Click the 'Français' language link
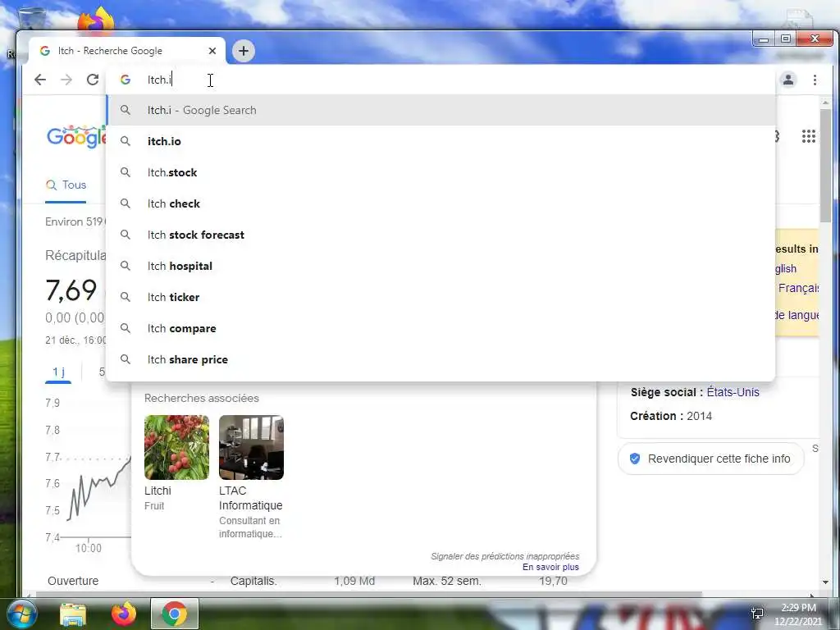Viewport: 840px width, 630px height. tap(798, 288)
